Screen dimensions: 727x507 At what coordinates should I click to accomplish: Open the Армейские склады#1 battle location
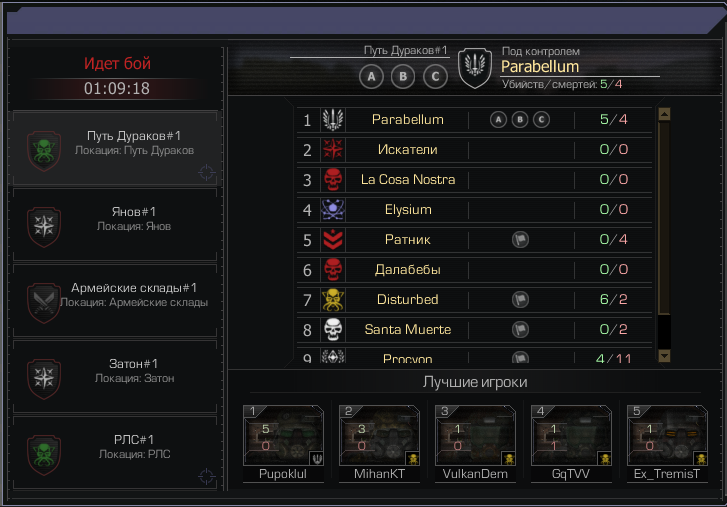click(115, 300)
